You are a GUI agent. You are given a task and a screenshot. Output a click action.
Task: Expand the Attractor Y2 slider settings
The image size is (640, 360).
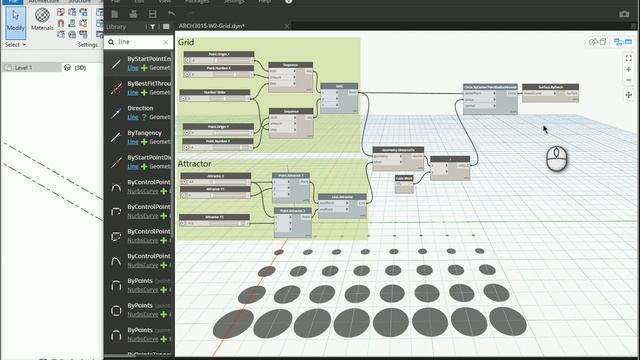click(182, 223)
